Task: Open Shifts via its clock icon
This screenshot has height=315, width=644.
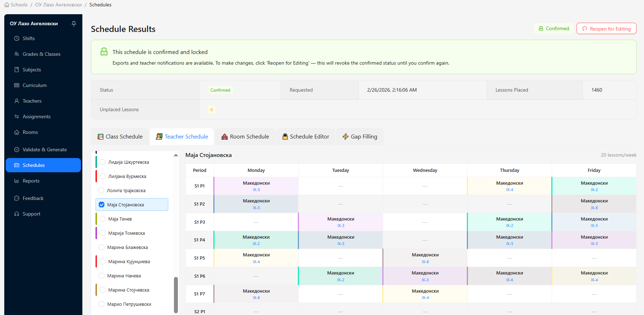Action: pyautogui.click(x=17, y=38)
